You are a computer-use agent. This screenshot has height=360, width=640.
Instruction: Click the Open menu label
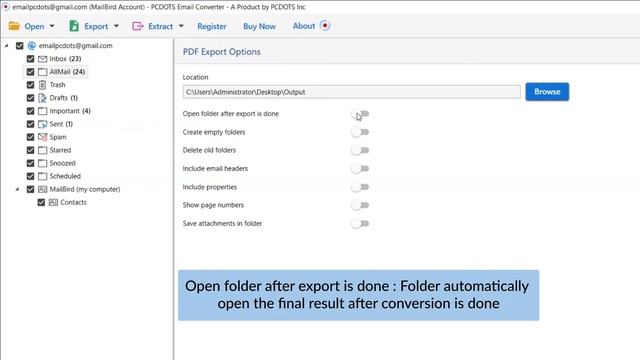(34, 26)
